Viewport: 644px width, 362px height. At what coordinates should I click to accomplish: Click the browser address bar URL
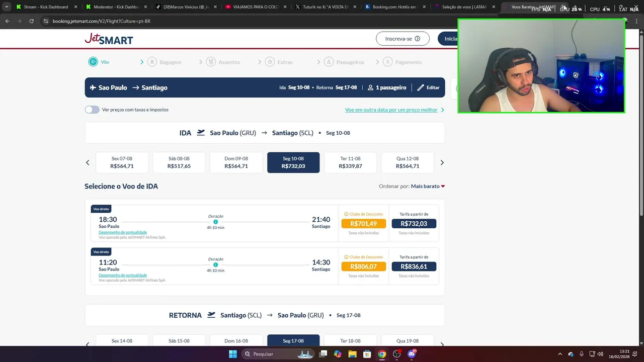[102, 21]
